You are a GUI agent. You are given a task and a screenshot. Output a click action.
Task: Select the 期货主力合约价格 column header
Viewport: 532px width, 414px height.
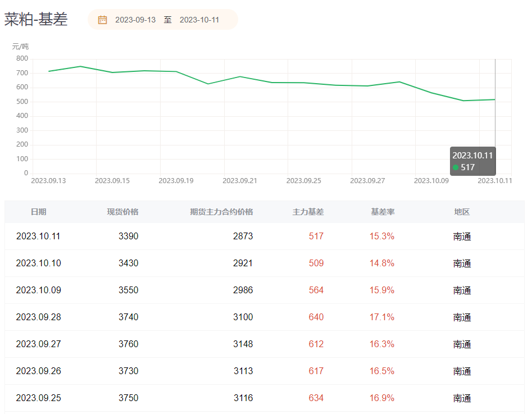(x=221, y=212)
